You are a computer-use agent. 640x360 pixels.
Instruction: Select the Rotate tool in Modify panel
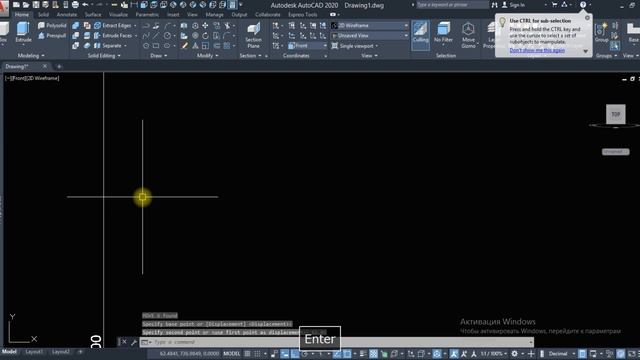(x=205, y=36)
